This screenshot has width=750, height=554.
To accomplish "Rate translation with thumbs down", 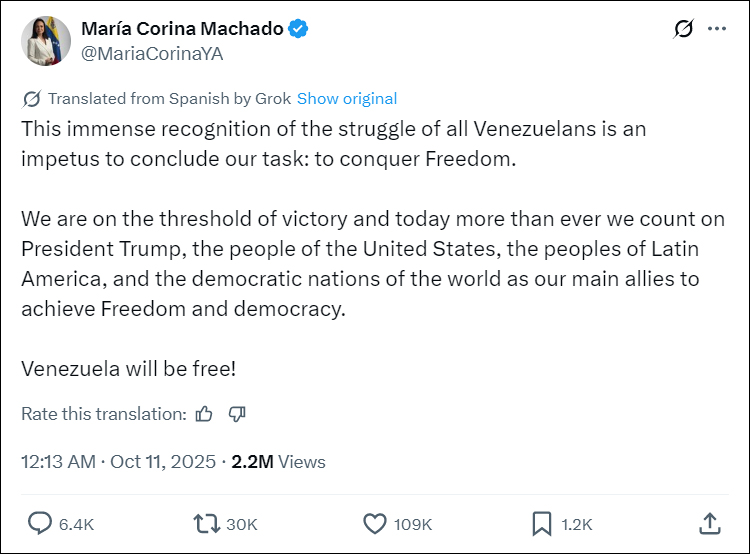I will tap(237, 414).
